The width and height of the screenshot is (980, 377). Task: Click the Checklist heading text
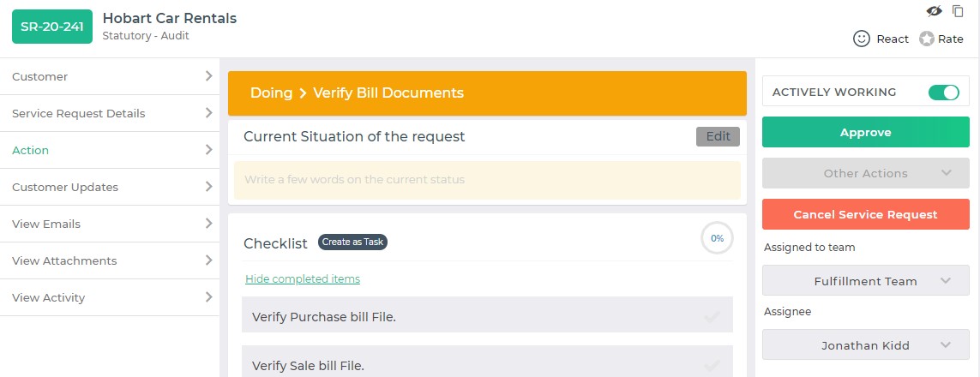275,243
